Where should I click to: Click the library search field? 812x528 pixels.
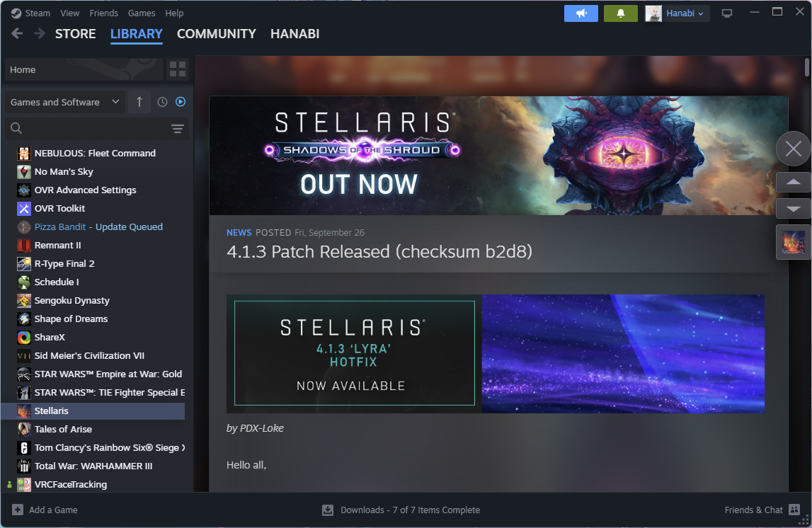(88, 128)
